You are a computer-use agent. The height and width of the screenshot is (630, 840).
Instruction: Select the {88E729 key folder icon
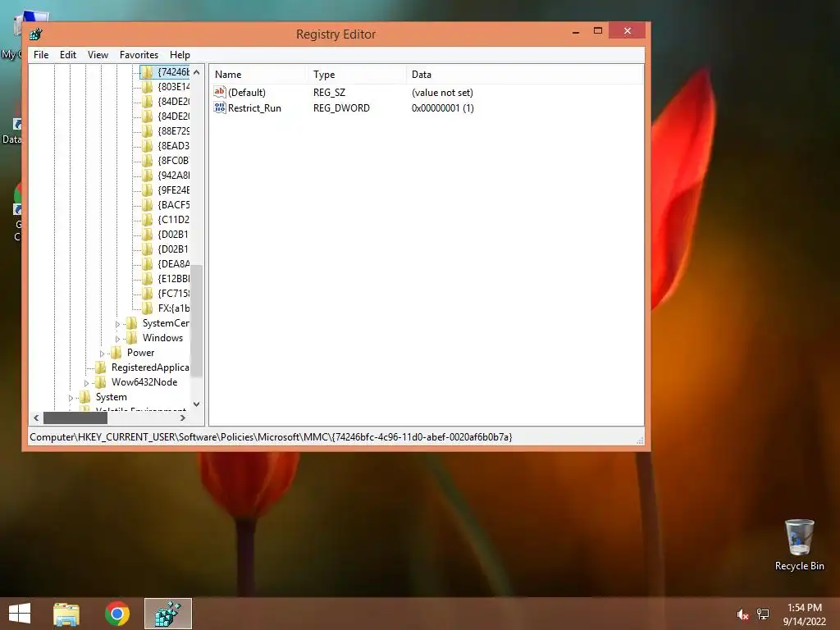coord(148,130)
